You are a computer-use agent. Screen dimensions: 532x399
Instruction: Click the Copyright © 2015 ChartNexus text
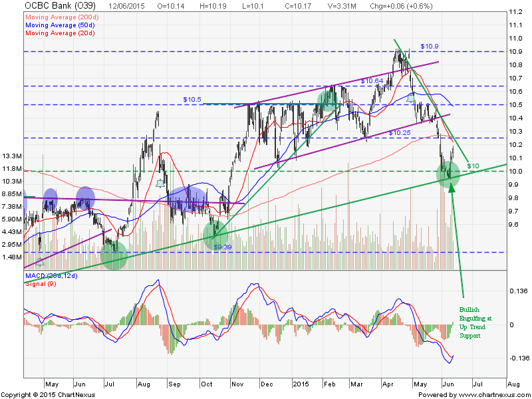click(x=48, y=395)
